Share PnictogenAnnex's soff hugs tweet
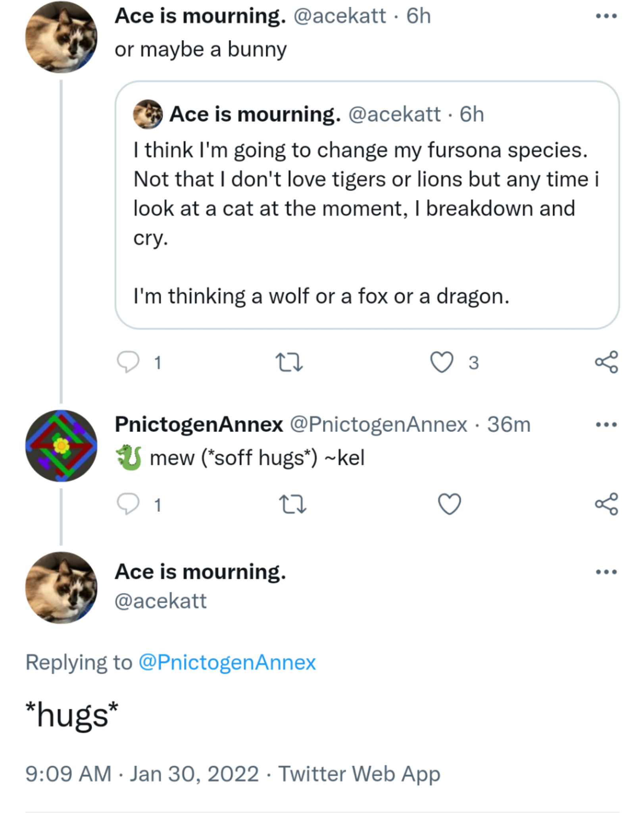644x813 pixels. (x=606, y=504)
